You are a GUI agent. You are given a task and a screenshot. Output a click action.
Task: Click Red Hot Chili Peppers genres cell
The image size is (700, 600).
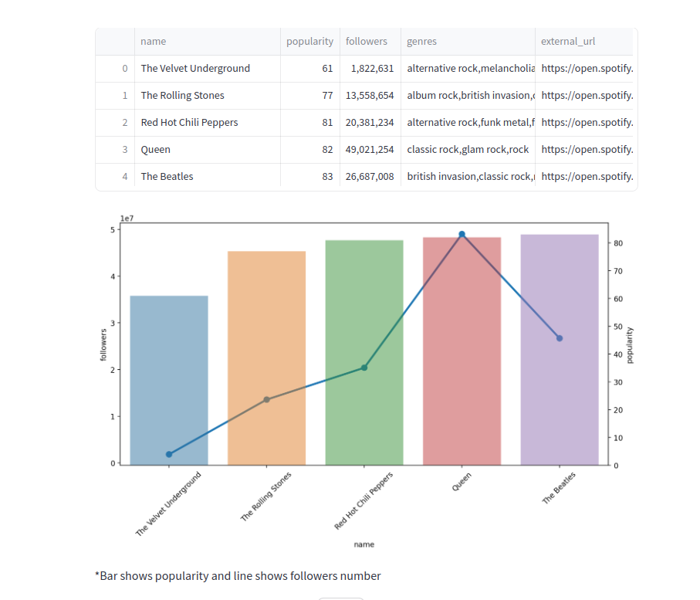click(469, 123)
